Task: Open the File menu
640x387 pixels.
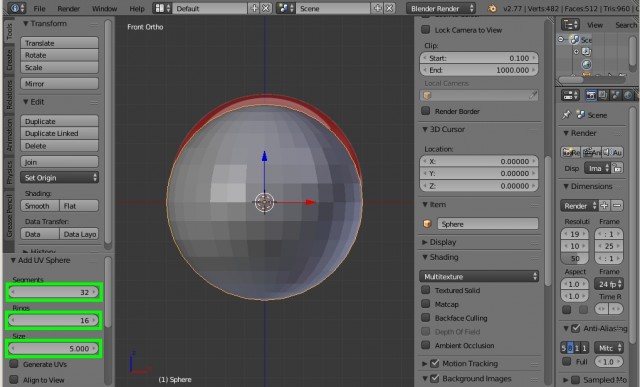Action: [39, 9]
